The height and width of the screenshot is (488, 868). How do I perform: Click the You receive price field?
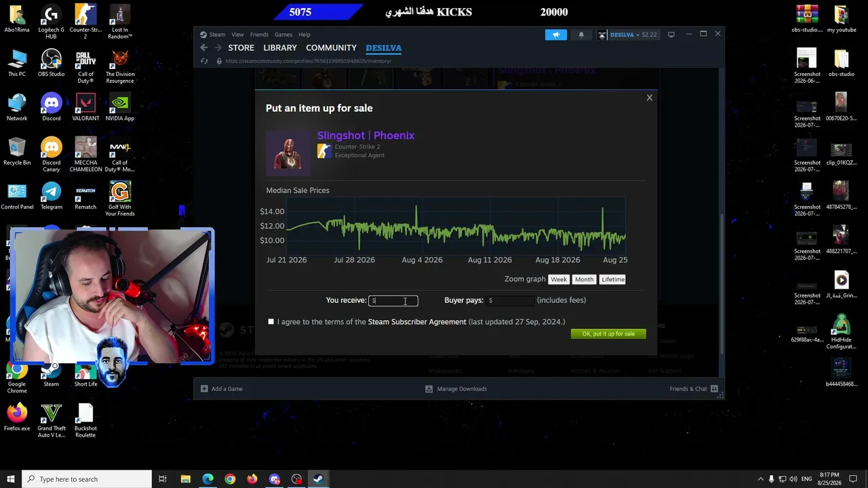click(x=393, y=300)
